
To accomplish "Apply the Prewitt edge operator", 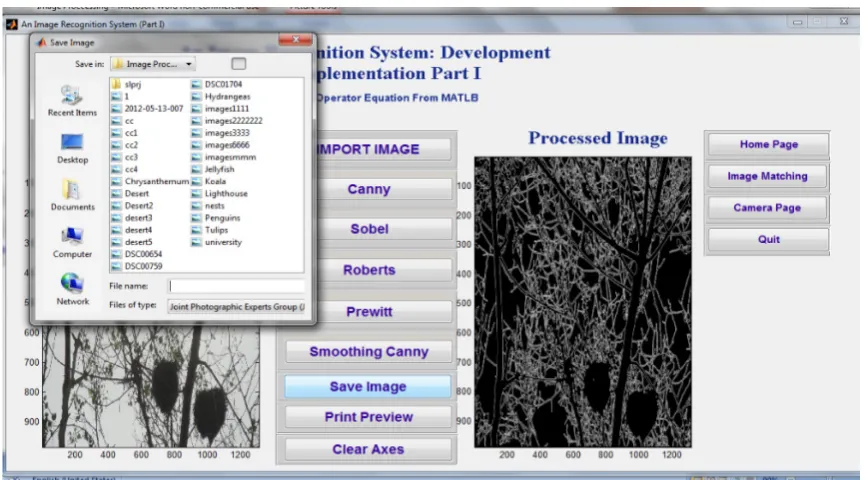I will pos(383,312).
